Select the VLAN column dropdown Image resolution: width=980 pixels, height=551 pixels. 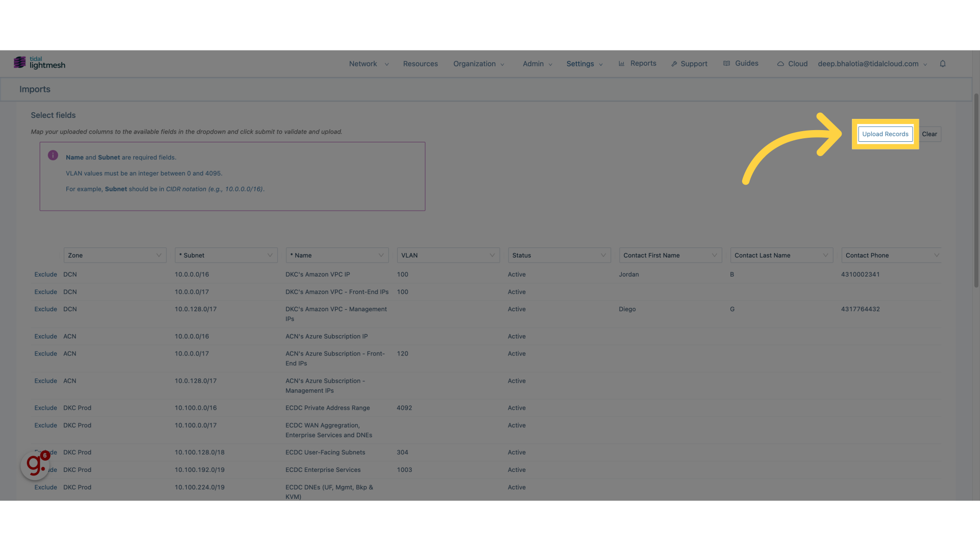coord(447,255)
